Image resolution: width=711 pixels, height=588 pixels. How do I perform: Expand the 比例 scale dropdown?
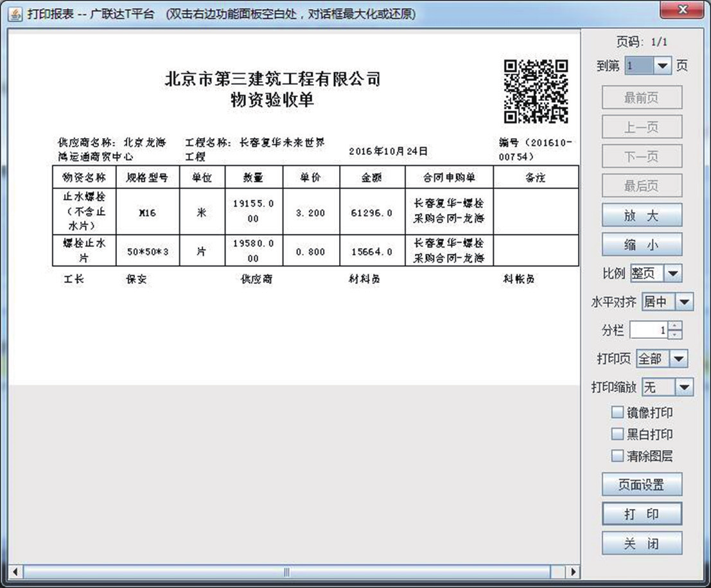(672, 274)
